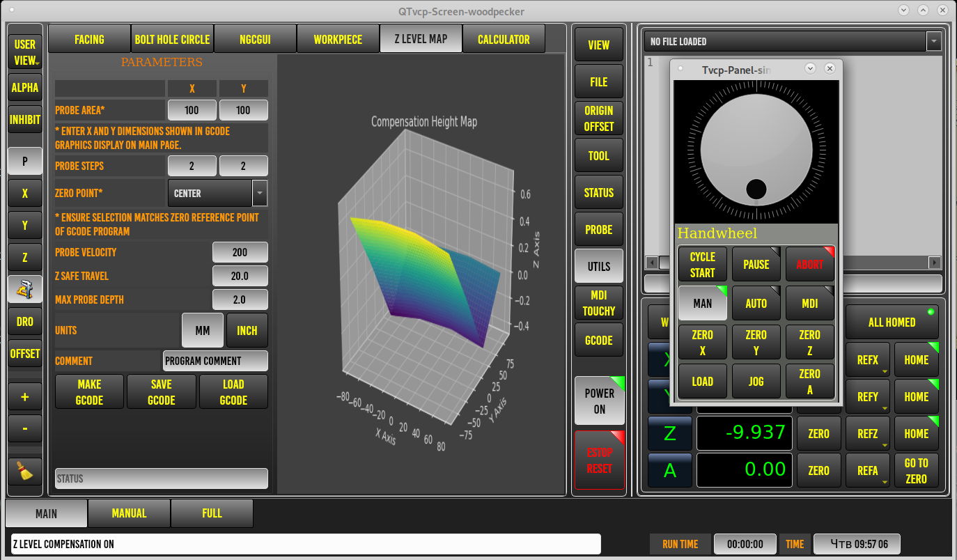The width and height of the screenshot is (957, 560).
Task: Open the NGCGUI tab
Action: pyautogui.click(x=255, y=39)
